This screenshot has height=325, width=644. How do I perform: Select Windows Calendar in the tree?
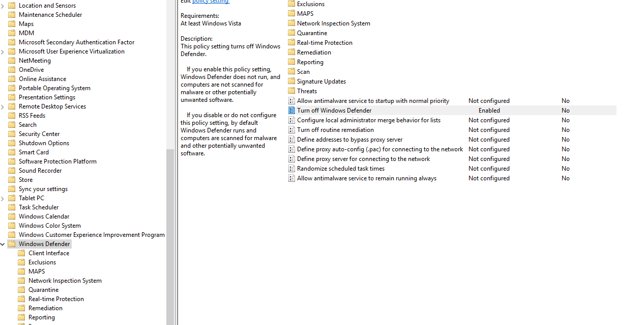point(44,216)
